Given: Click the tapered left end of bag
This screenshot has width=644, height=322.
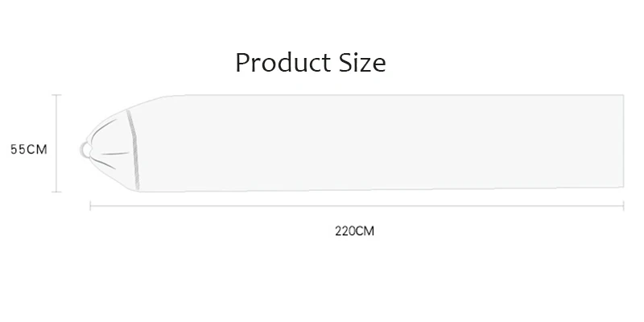Looking at the screenshot, I should click(x=109, y=150).
